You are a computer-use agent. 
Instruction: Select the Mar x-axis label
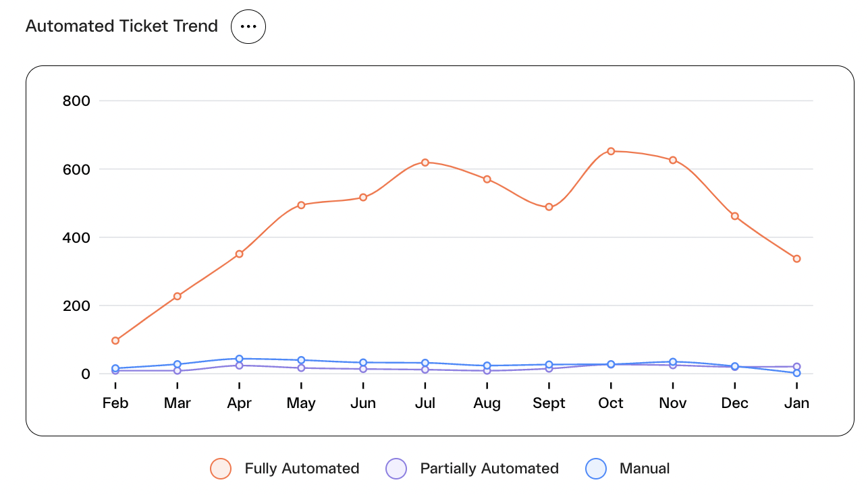click(178, 403)
